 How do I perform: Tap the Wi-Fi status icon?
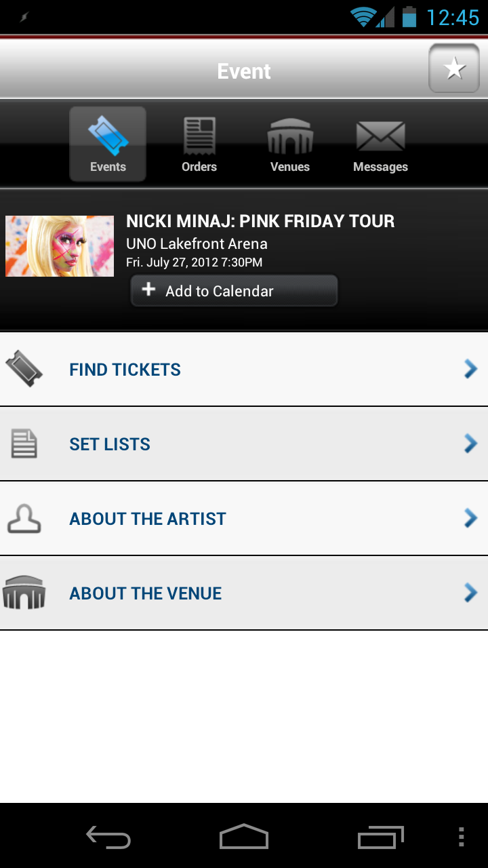(362, 15)
